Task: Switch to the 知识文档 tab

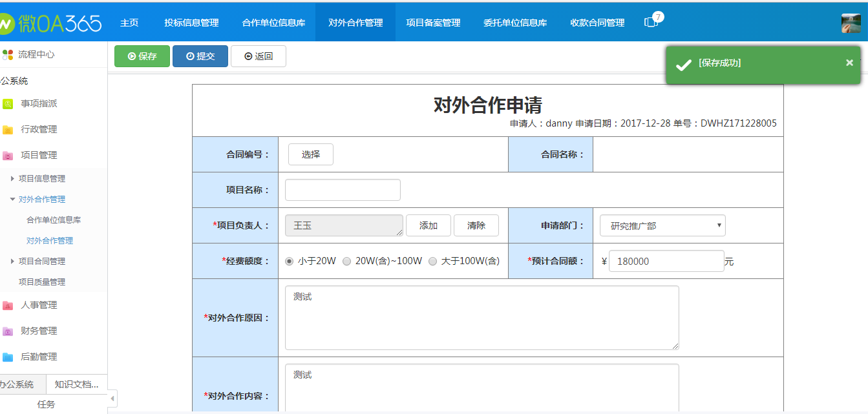Action: [76, 384]
